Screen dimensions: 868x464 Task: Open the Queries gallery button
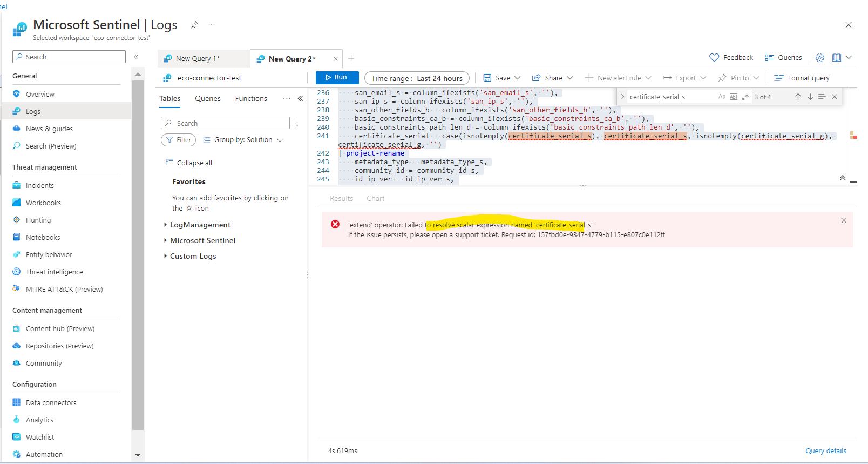coord(783,58)
